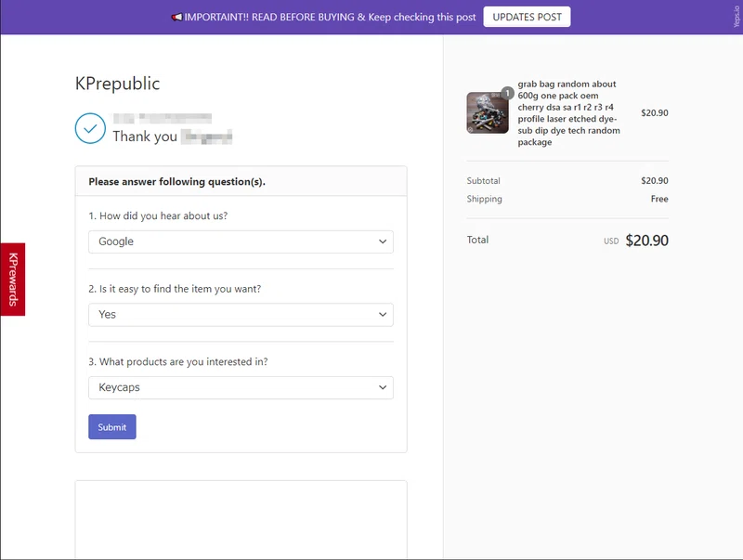Open the KPrewards side tab
The width and height of the screenshot is (743, 560).
(13, 279)
